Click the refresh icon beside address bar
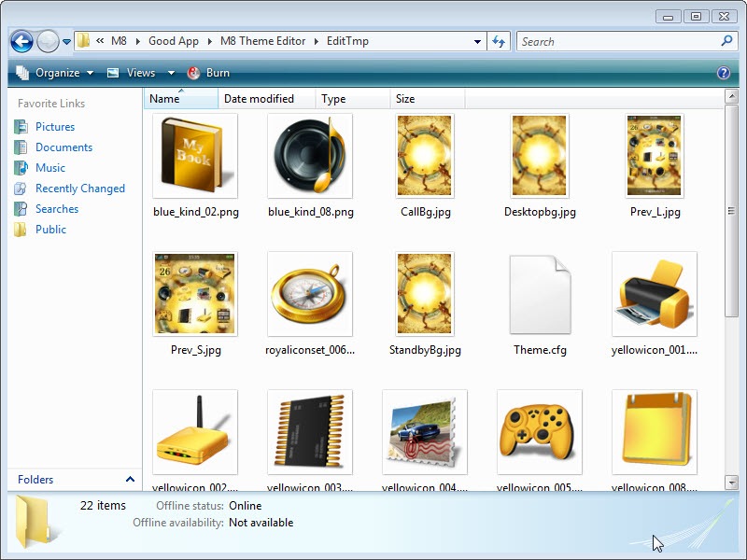The height and width of the screenshot is (560, 747). [499, 41]
